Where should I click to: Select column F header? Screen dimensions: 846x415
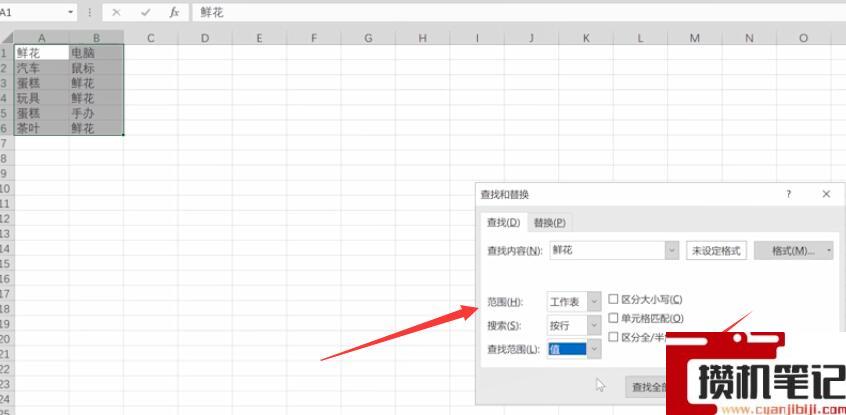pyautogui.click(x=314, y=38)
